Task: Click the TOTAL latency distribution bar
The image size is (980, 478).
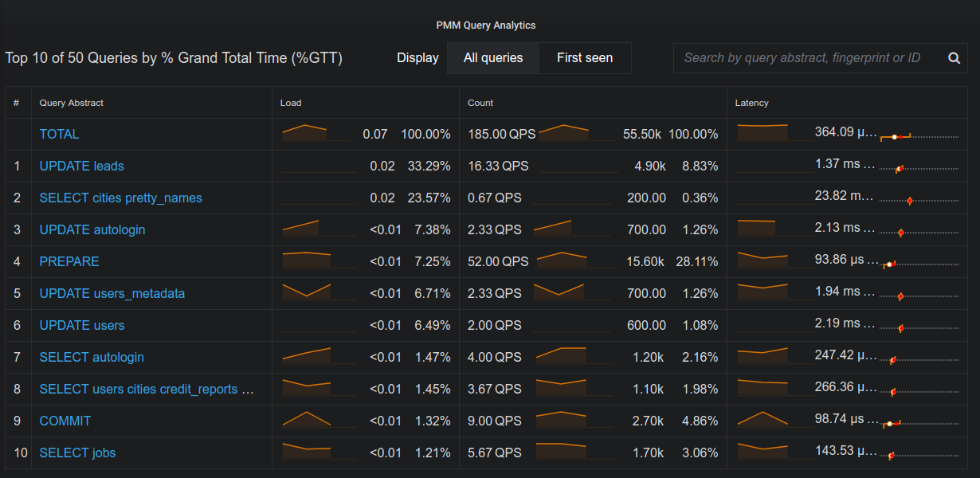Action: click(918, 136)
